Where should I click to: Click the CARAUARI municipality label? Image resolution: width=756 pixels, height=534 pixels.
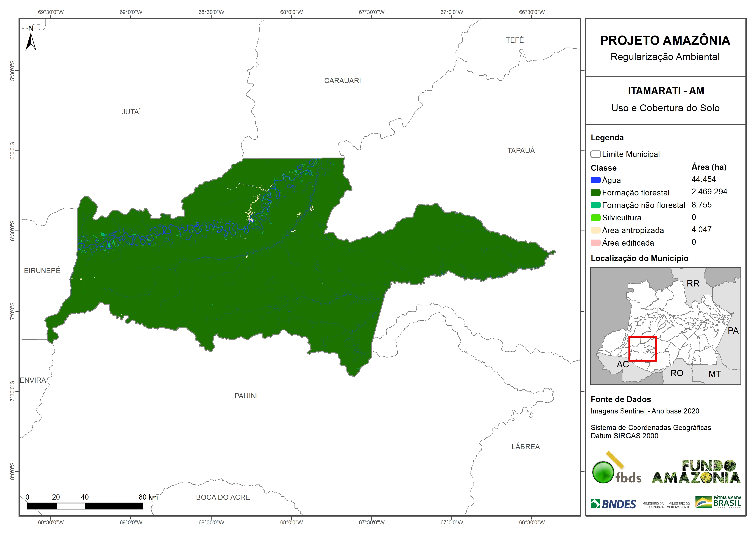[342, 81]
